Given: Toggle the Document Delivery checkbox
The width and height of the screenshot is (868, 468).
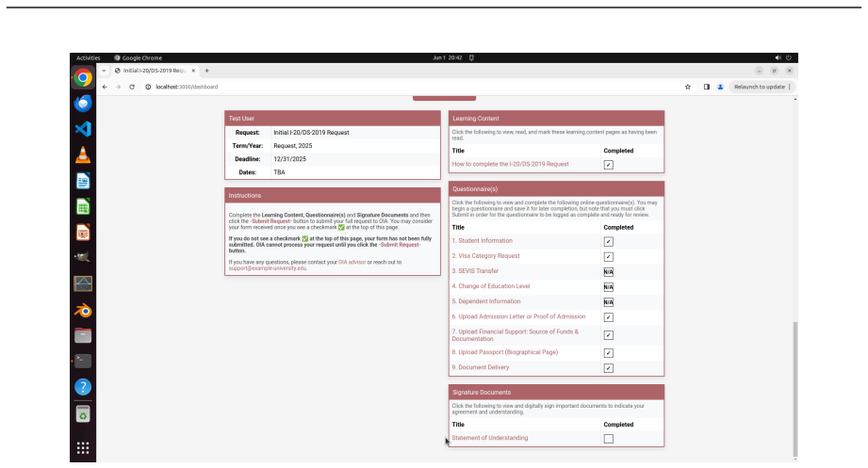Looking at the screenshot, I should point(609,368).
